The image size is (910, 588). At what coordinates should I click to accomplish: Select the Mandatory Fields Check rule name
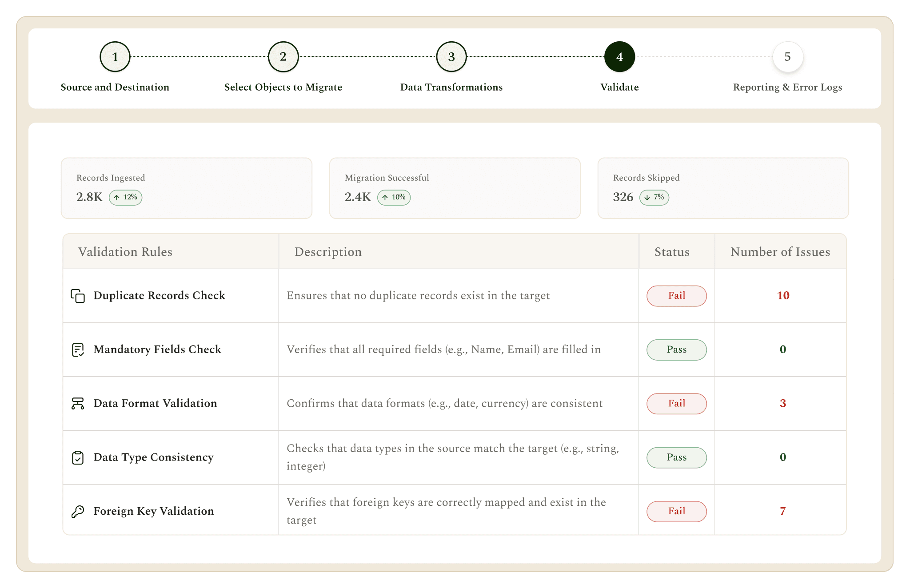point(157,350)
